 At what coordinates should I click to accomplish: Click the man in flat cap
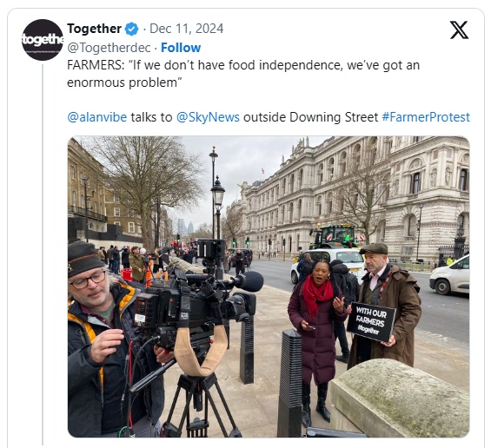coord(388,305)
